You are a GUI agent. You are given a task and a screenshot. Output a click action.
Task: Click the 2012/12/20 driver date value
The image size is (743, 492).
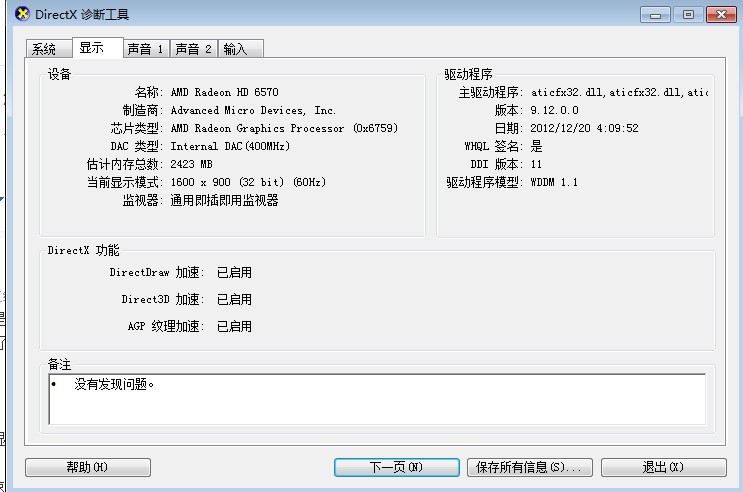click(584, 129)
